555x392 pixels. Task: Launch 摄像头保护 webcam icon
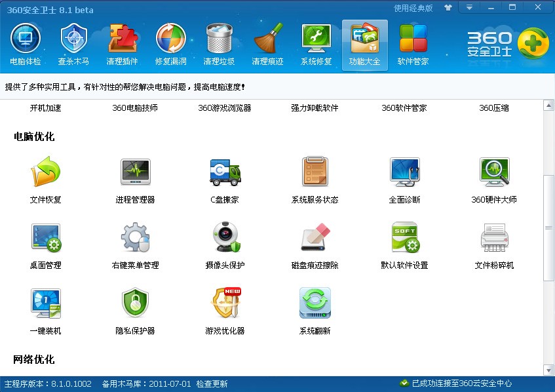225,245
